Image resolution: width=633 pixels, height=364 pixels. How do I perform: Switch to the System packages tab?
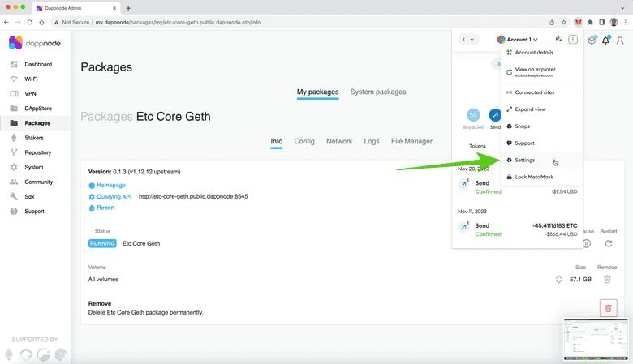pyautogui.click(x=377, y=92)
